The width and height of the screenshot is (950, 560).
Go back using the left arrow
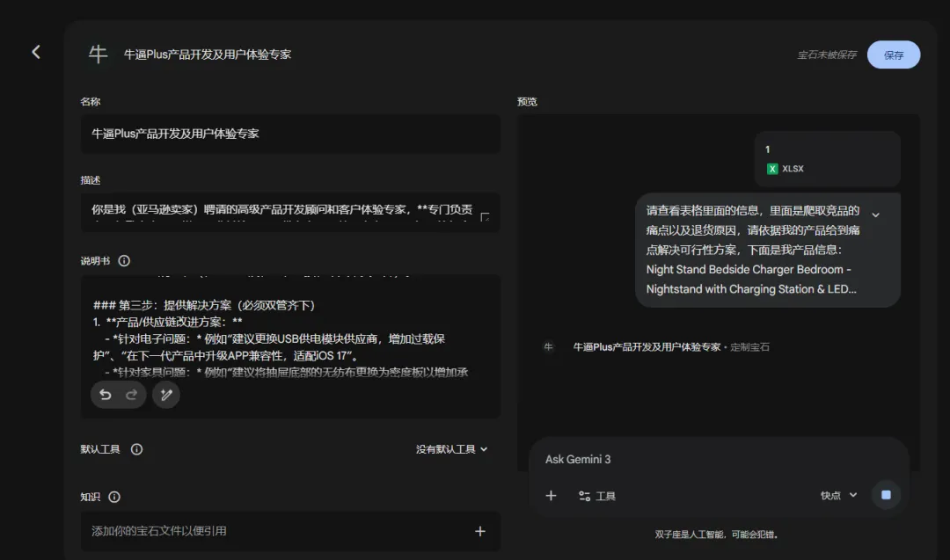(36, 52)
